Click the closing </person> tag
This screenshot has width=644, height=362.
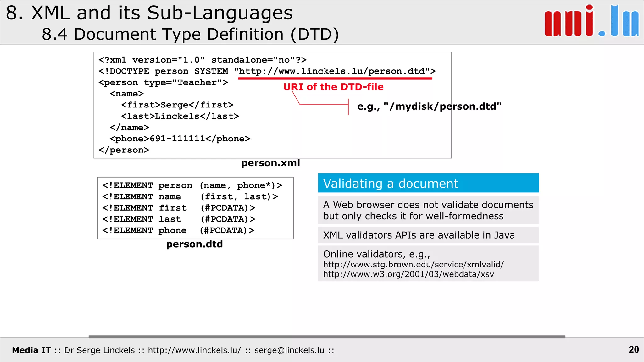tap(124, 150)
